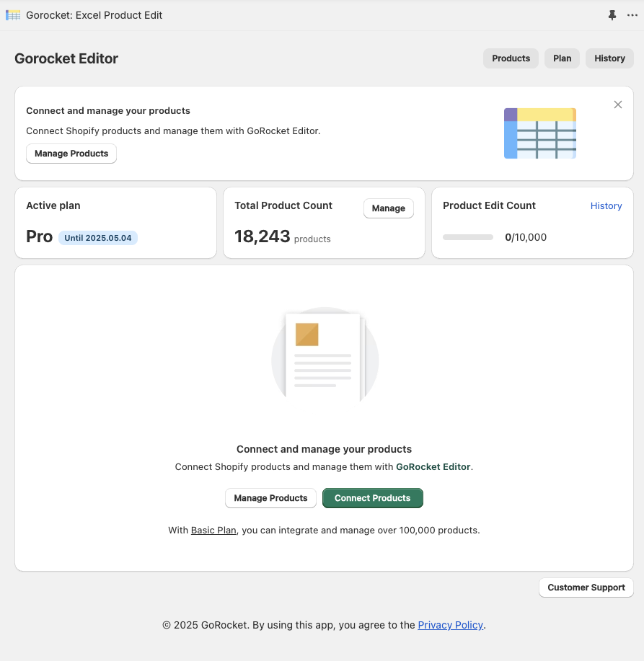
Task: Click the Pro plan name
Action: coord(39,236)
